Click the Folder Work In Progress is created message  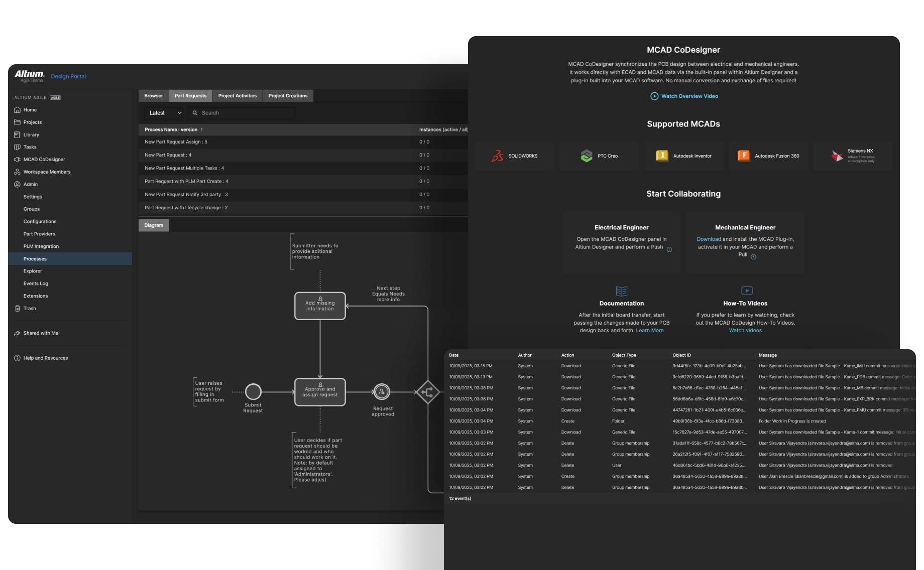click(x=792, y=421)
